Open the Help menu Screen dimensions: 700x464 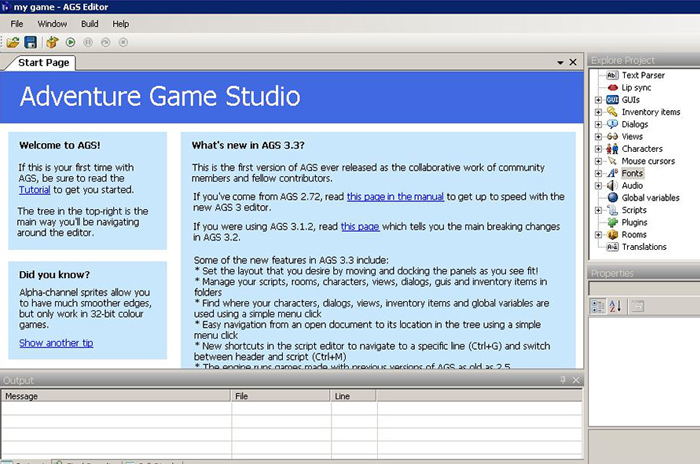point(121,24)
